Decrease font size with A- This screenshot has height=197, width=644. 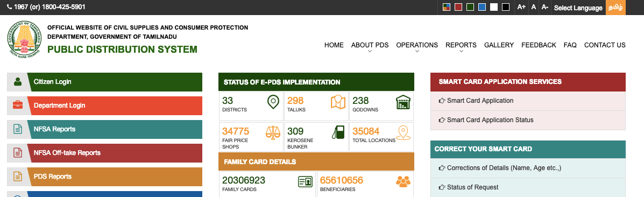point(545,7)
